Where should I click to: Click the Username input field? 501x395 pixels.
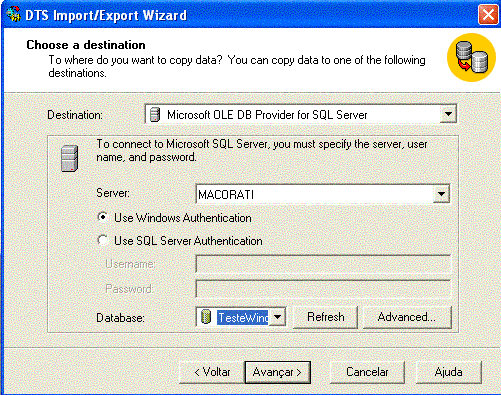tap(323, 264)
